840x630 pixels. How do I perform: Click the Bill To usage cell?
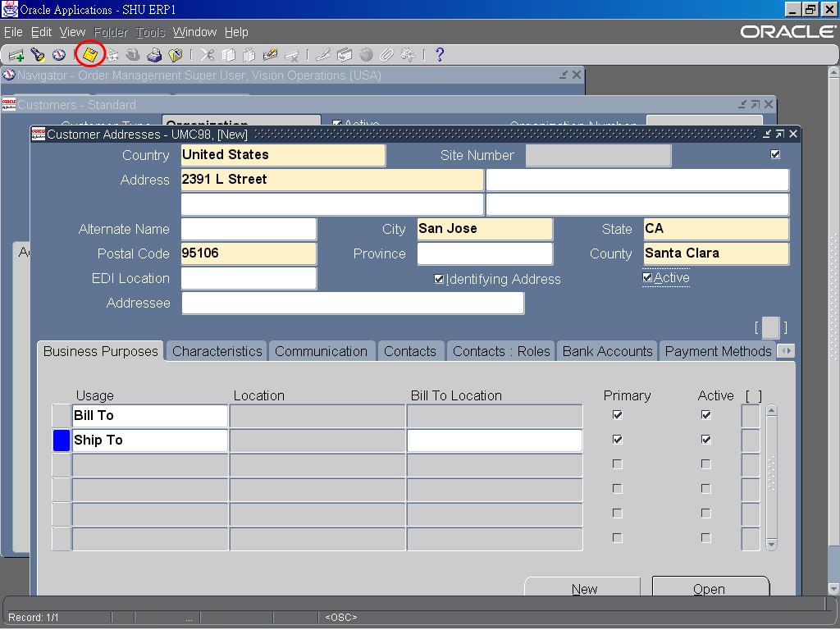[x=150, y=416]
